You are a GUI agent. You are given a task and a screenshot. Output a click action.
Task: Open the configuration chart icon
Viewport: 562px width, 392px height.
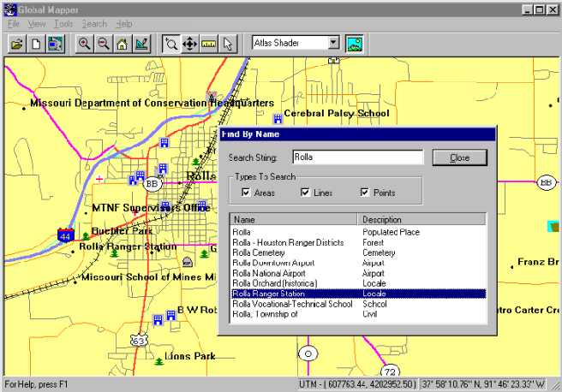click(141, 44)
